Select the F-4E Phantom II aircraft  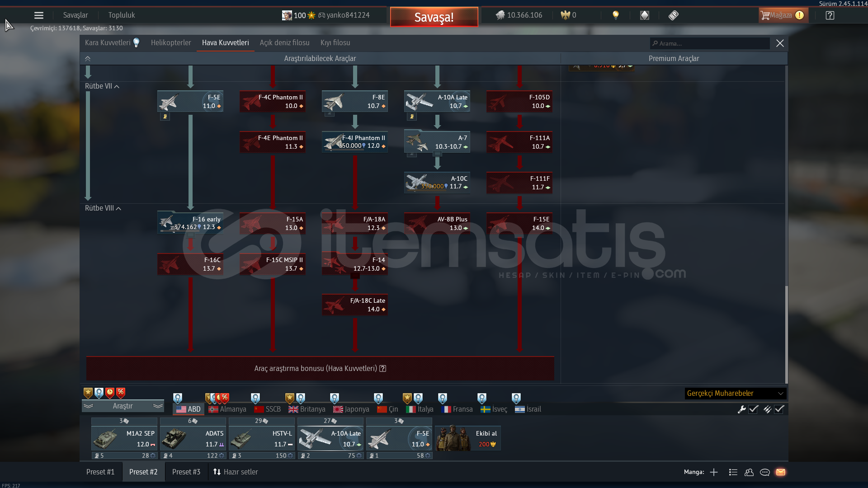[273, 142]
